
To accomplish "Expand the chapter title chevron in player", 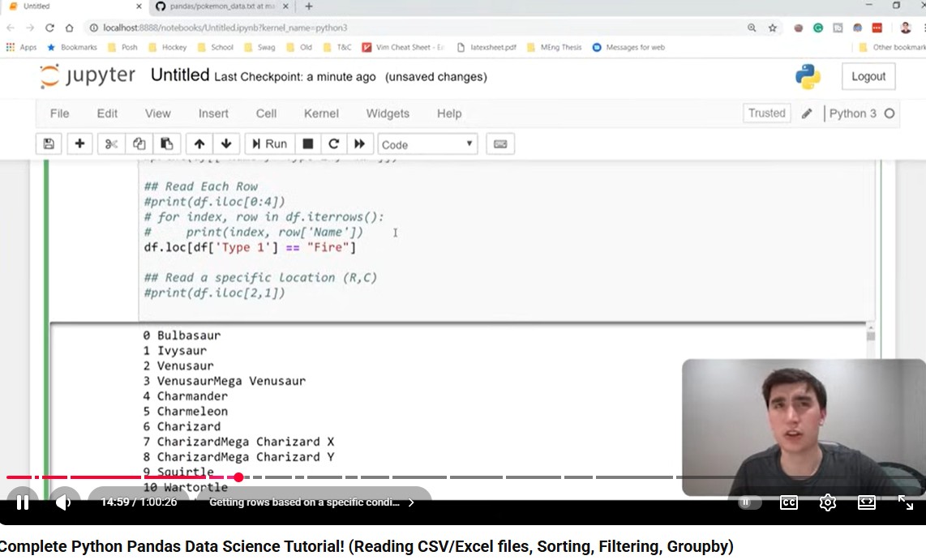I will pos(411,502).
